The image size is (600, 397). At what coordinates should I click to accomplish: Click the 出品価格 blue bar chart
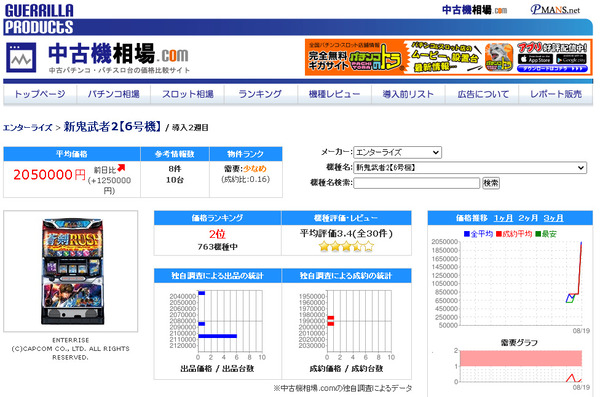pos(217,325)
